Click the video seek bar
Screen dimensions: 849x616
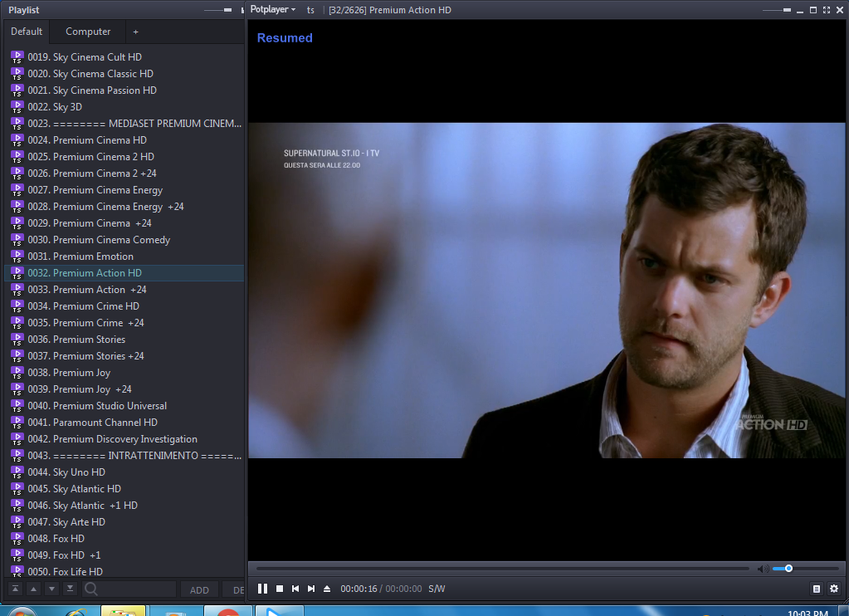pos(502,569)
